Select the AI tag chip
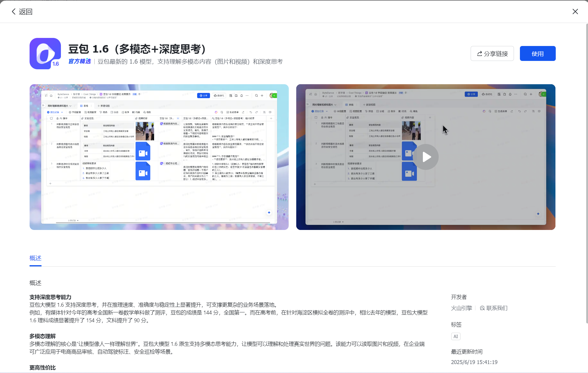This screenshot has width=588, height=373. point(456,337)
